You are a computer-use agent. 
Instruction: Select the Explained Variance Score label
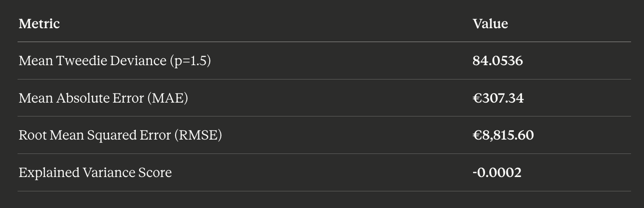tap(95, 172)
